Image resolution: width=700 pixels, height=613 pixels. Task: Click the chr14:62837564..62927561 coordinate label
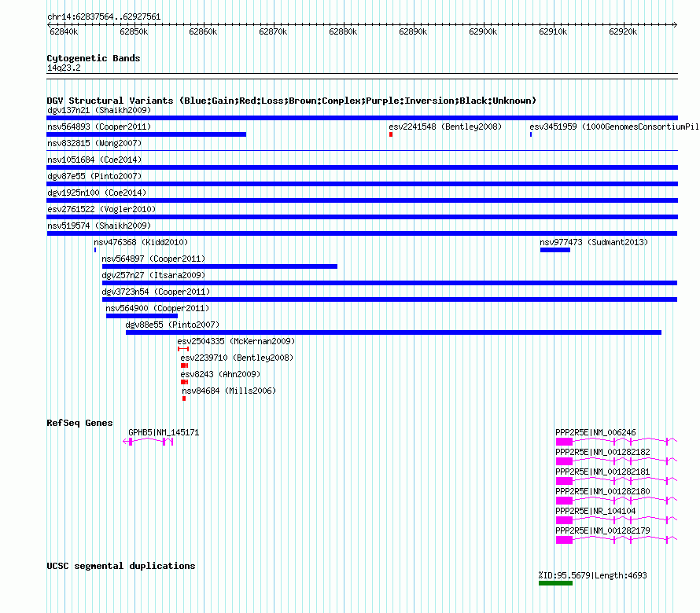104,17
